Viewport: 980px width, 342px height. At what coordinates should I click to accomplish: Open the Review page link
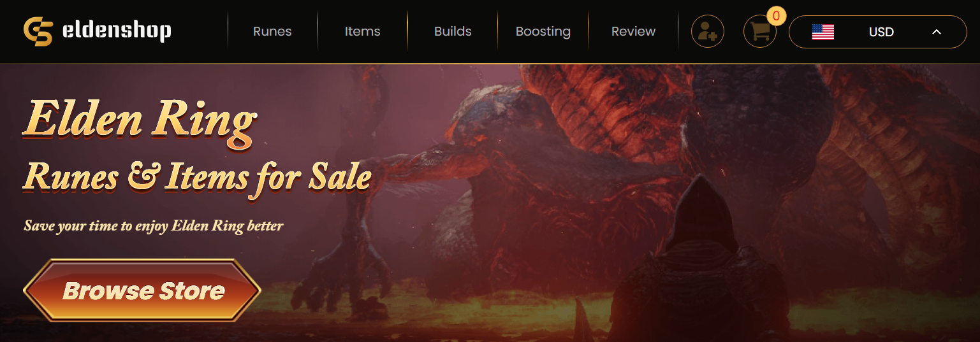[633, 31]
